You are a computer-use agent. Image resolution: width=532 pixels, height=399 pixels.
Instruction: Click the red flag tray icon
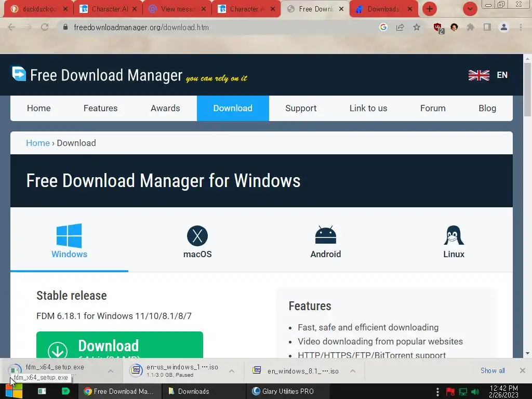[x=450, y=392]
